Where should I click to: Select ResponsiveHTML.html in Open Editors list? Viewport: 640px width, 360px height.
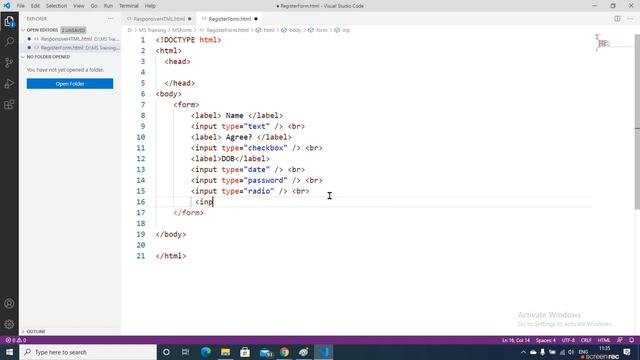tap(70, 39)
